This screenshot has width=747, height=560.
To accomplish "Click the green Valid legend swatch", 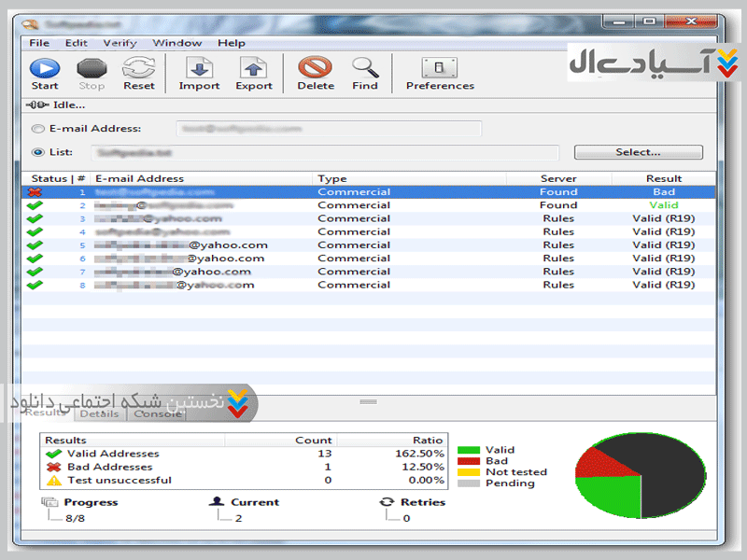I will coord(468,450).
